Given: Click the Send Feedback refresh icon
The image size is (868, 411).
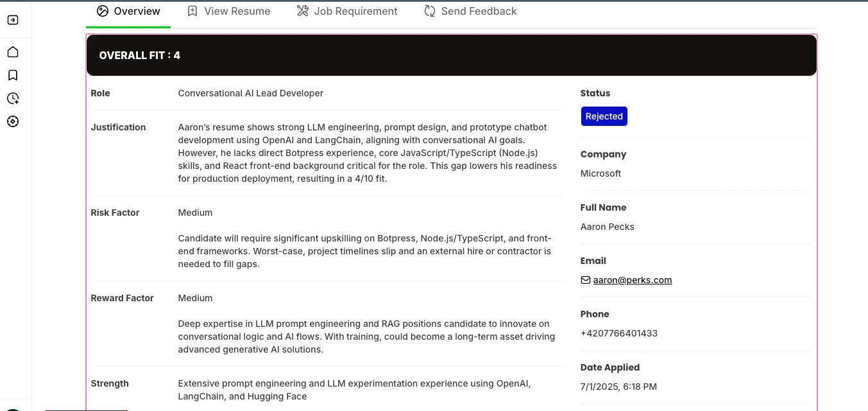Looking at the screenshot, I should coord(430,11).
